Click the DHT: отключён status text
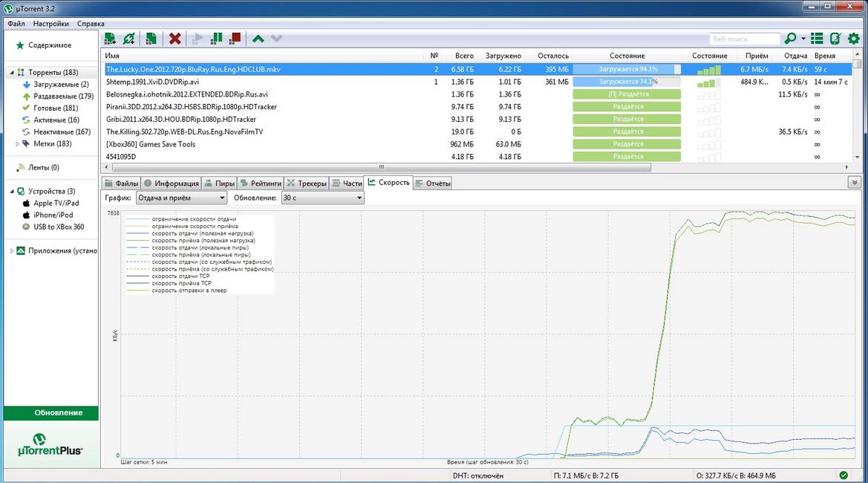 (477, 476)
